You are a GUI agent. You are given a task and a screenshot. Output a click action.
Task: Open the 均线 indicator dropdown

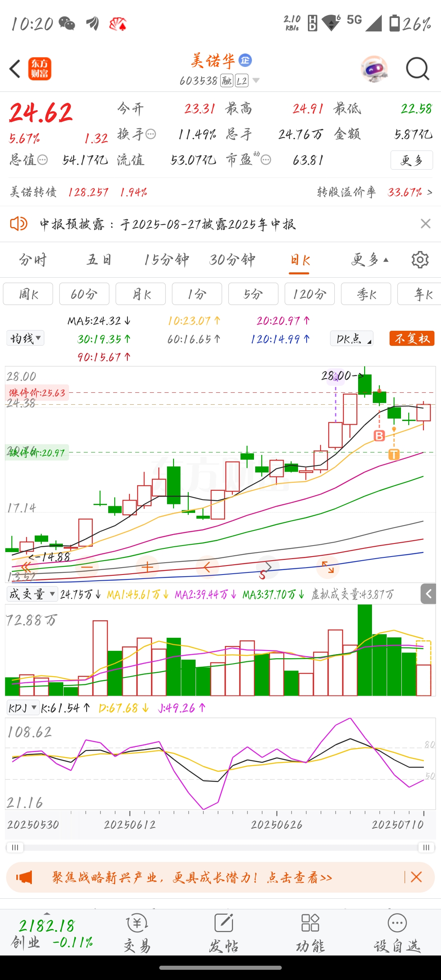pos(25,338)
